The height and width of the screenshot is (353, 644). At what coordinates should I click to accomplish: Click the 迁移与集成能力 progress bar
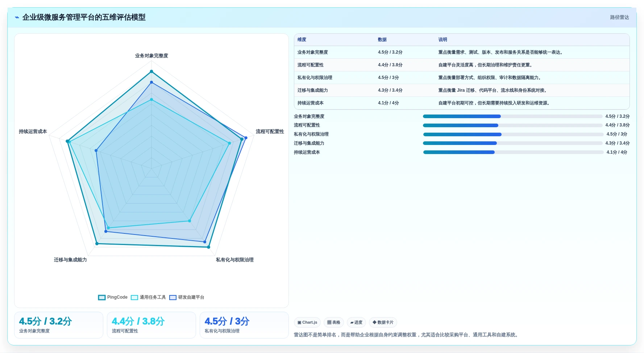[512, 143]
